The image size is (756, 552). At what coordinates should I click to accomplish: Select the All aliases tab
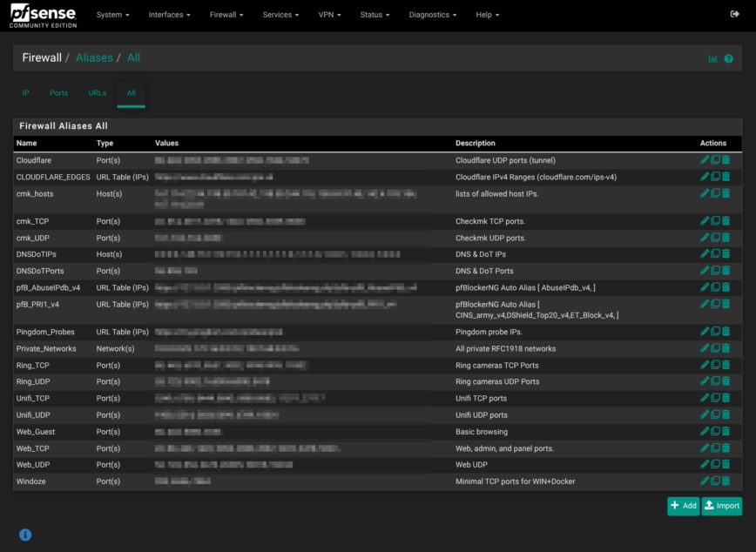(132, 93)
